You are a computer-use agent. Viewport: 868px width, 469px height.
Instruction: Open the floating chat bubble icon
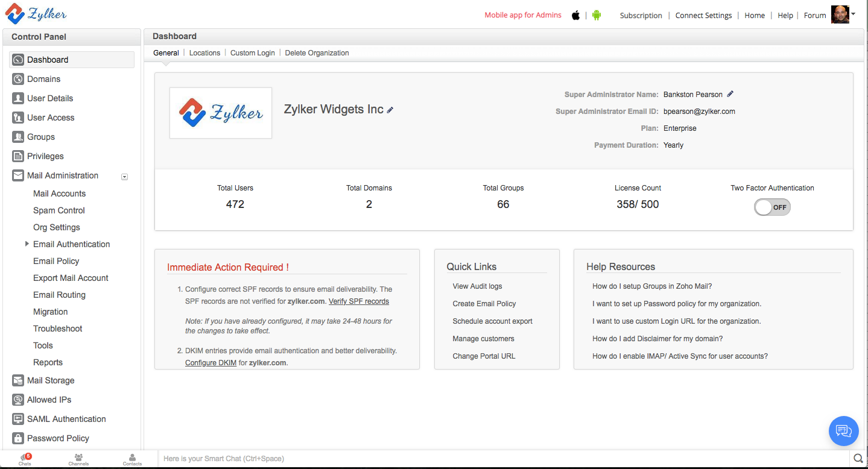tap(843, 431)
